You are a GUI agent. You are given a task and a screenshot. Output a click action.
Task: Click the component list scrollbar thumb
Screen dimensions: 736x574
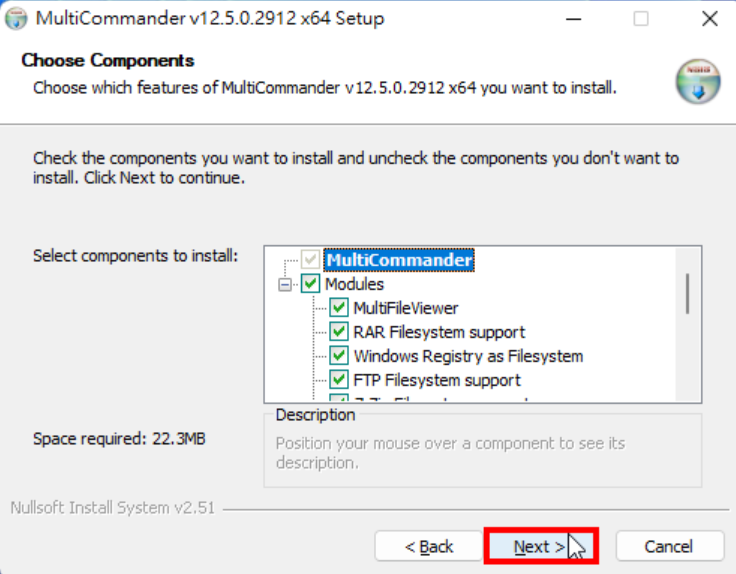pyautogui.click(x=688, y=294)
